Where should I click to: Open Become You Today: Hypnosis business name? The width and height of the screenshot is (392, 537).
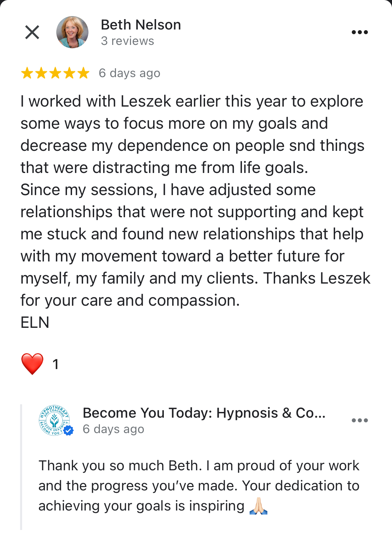pyautogui.click(x=204, y=413)
